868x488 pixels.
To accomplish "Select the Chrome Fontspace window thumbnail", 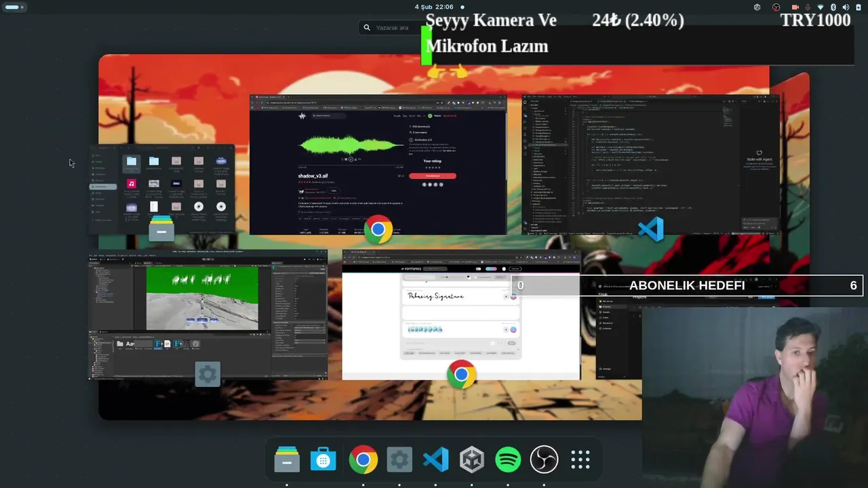I will [x=461, y=315].
